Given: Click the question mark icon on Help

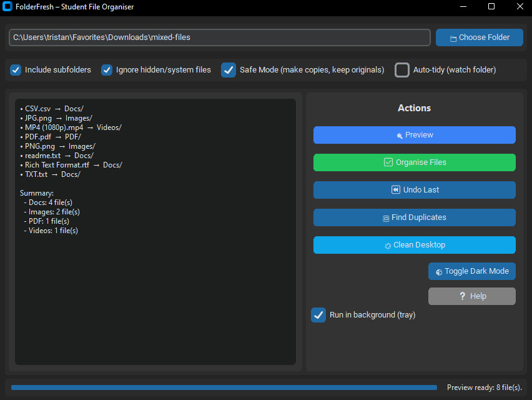Looking at the screenshot, I should click(x=462, y=296).
